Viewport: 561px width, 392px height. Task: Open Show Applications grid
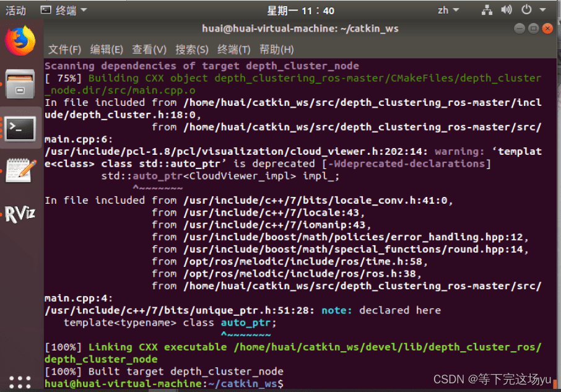[x=20, y=381]
